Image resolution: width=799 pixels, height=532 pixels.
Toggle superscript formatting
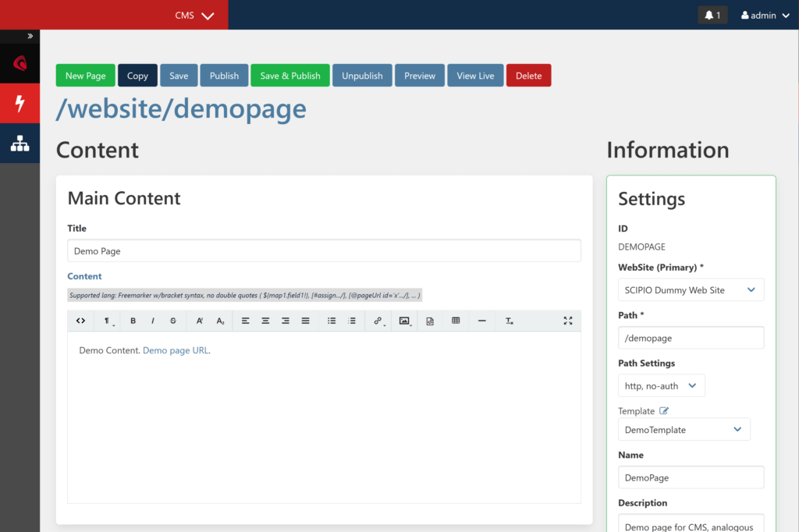tap(200, 321)
